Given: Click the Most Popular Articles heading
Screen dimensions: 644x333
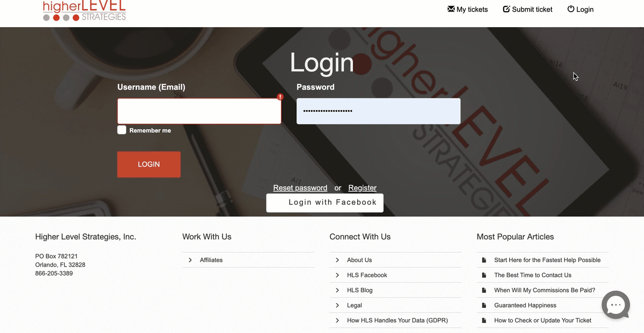Looking at the screenshot, I should tap(515, 237).
